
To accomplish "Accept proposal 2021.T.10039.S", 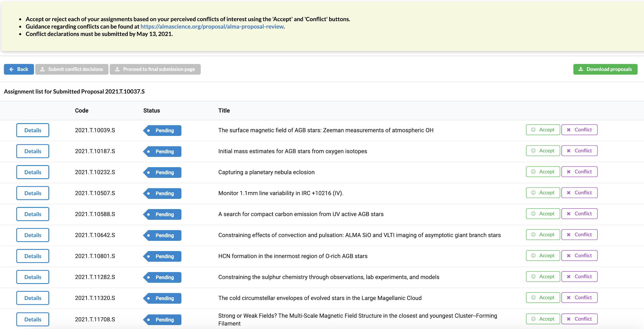I will (543, 130).
